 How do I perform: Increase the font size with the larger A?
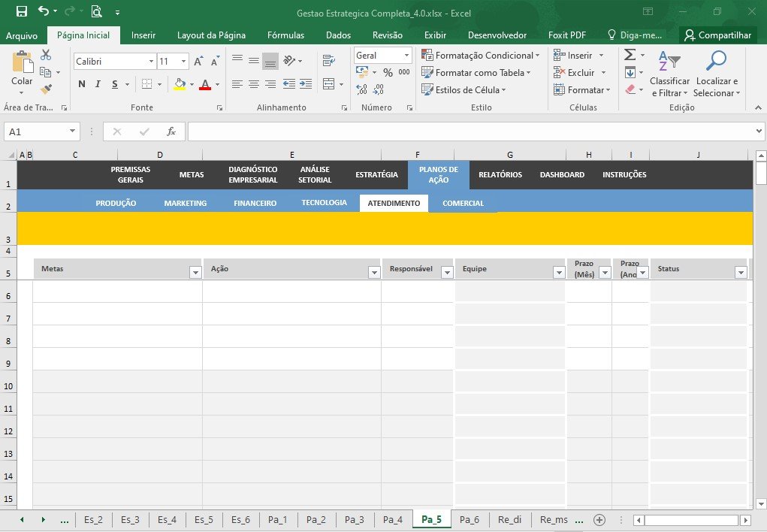tap(198, 61)
